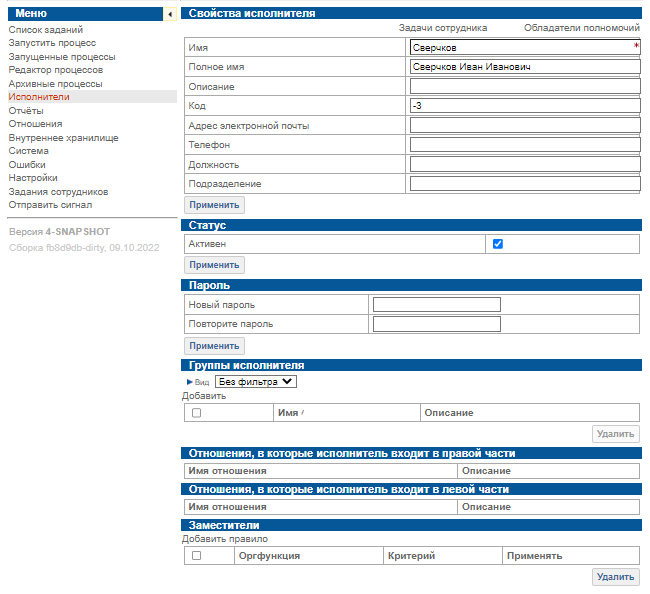Click Добавить правило link

point(218,539)
